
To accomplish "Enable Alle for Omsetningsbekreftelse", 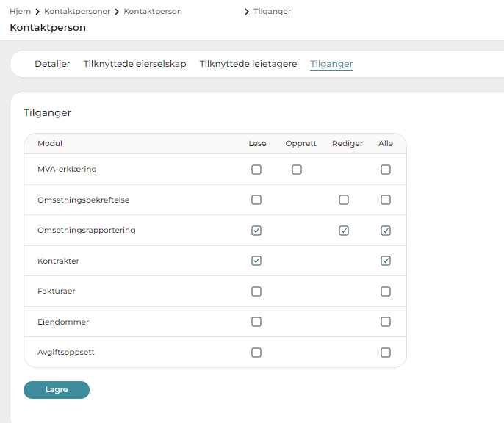I will coord(386,200).
